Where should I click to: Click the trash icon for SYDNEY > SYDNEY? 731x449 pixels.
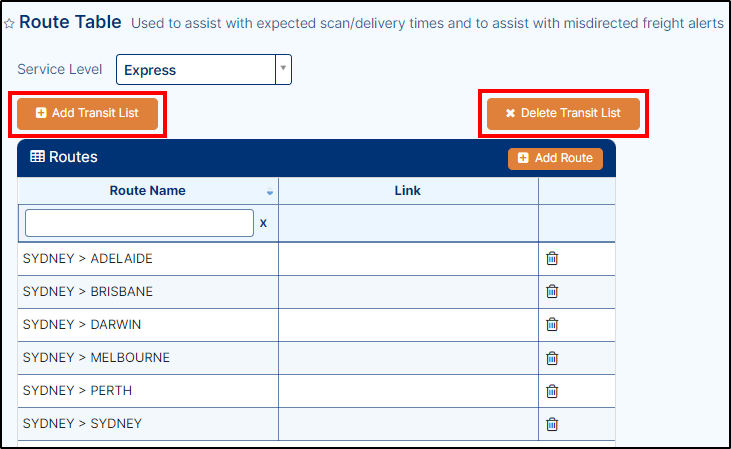coord(552,424)
